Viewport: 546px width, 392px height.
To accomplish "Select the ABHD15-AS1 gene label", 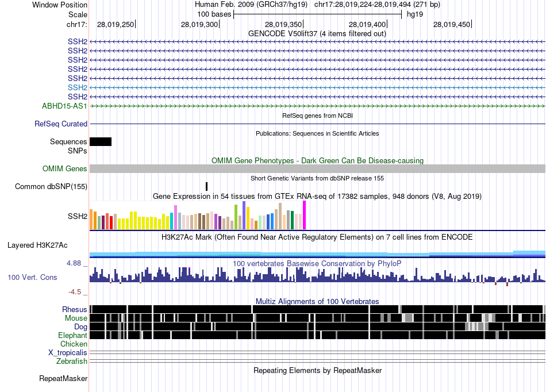I will pyautogui.click(x=64, y=106).
